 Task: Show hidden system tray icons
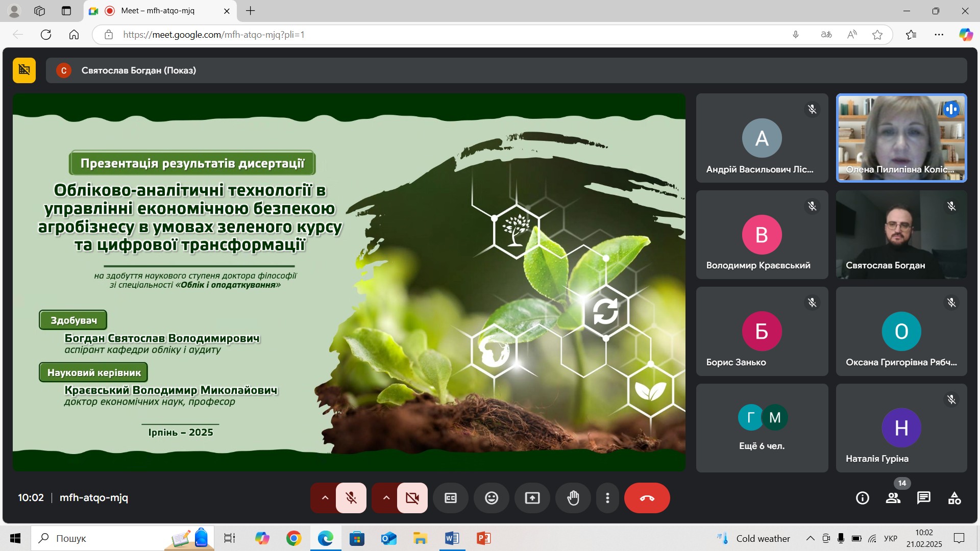point(810,538)
